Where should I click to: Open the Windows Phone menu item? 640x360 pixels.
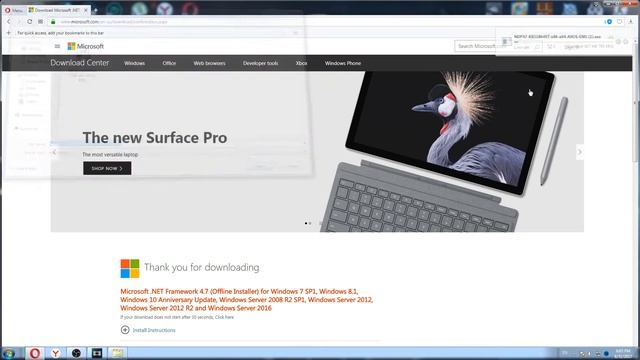pos(343,63)
